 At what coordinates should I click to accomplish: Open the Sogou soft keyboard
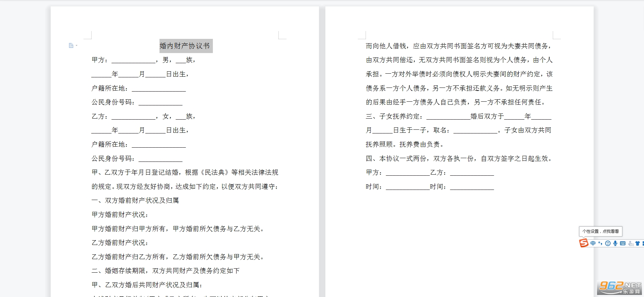(x=623, y=243)
